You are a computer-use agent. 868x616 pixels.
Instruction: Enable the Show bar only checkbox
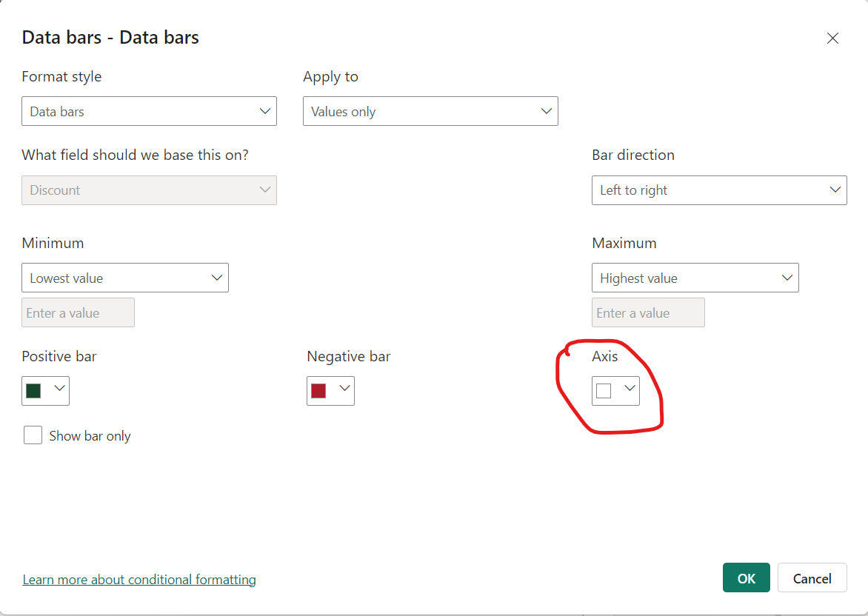coord(33,435)
